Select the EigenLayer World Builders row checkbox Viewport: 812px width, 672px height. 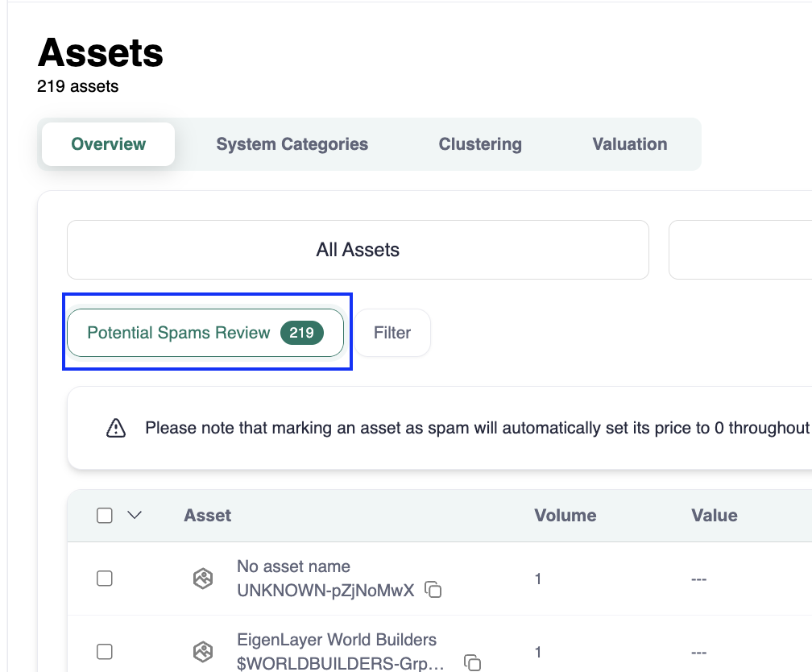[105, 651]
